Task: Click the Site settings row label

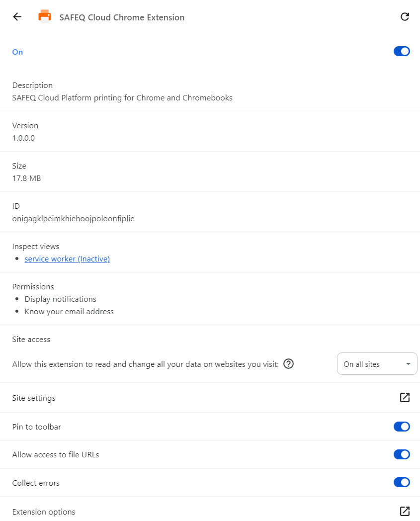Action: click(34, 398)
